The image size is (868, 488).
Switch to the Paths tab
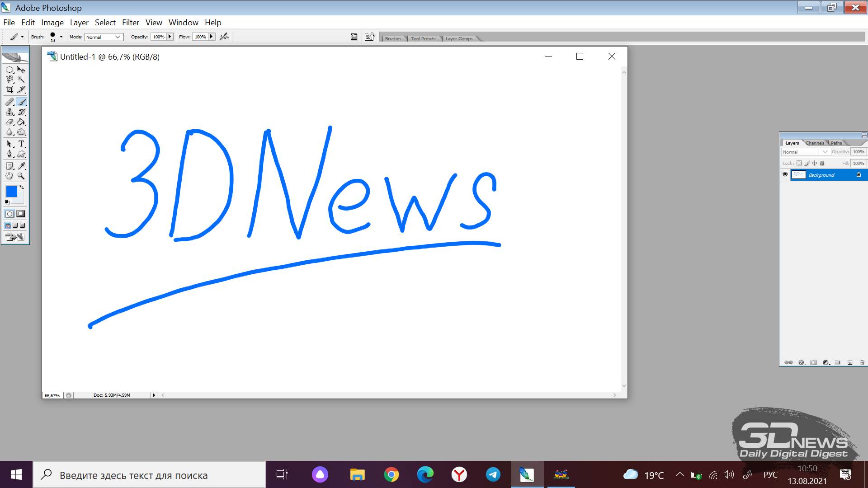point(836,143)
